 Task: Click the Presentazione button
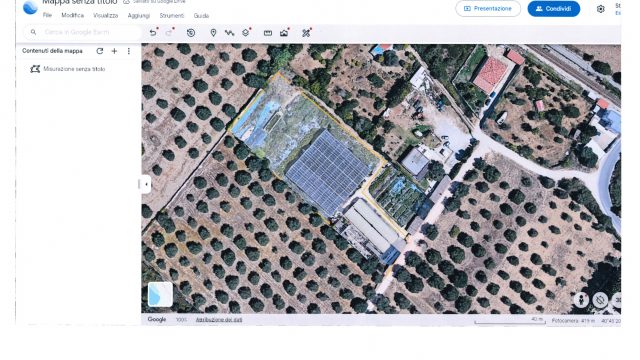488,9
